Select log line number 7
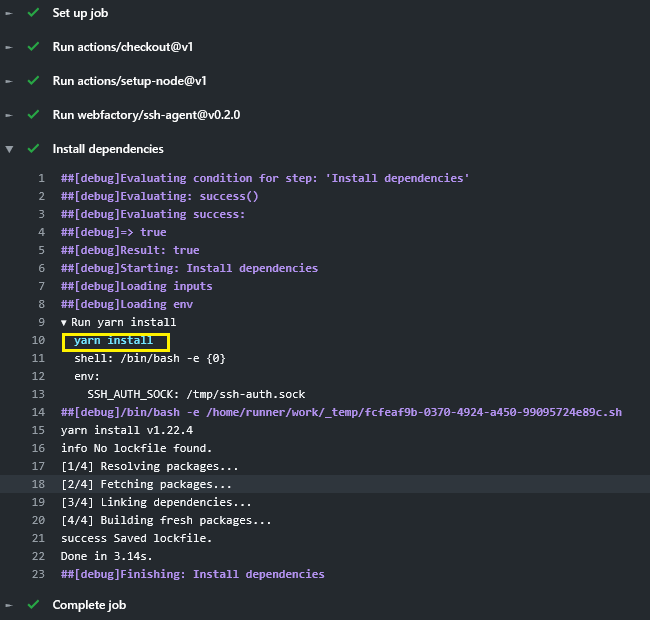650x620 pixels. pyautogui.click(x=41, y=286)
